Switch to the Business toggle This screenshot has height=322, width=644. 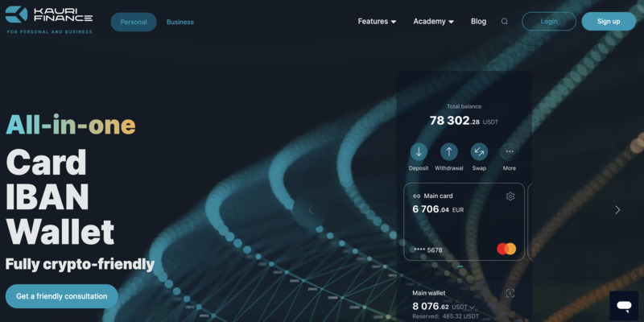(x=180, y=22)
